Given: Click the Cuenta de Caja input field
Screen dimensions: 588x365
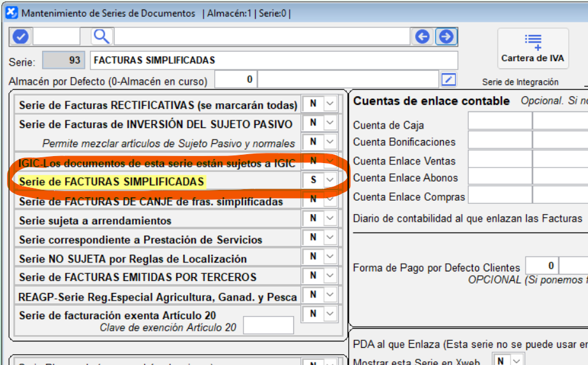Looking at the screenshot, I should 499,121.
